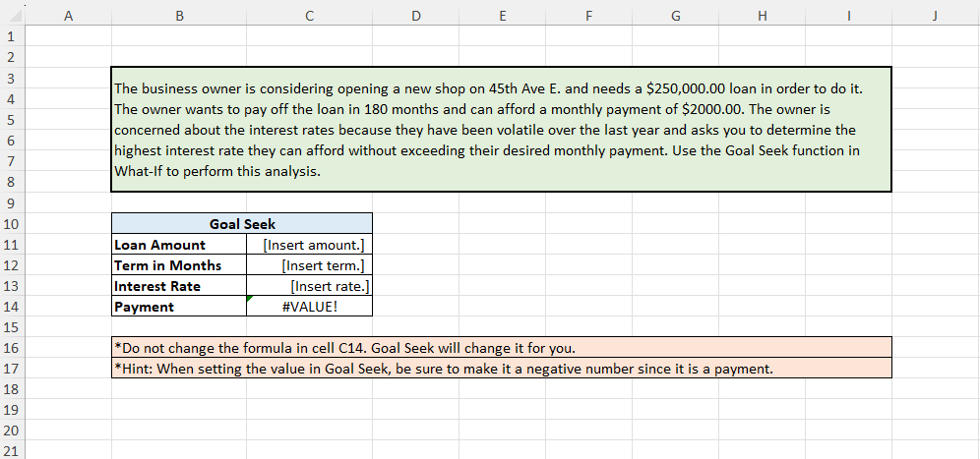The width and height of the screenshot is (980, 459).
Task: Select row 11 header
Action: coord(13,244)
